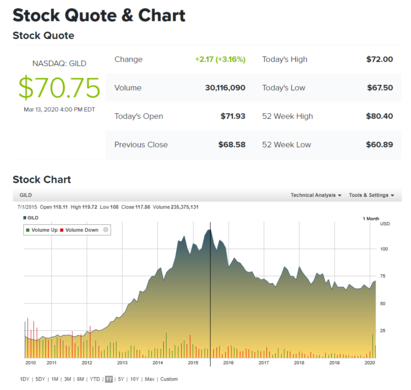Set chart range to 5Y
This screenshot has width=411, height=390.
pyautogui.click(x=121, y=379)
